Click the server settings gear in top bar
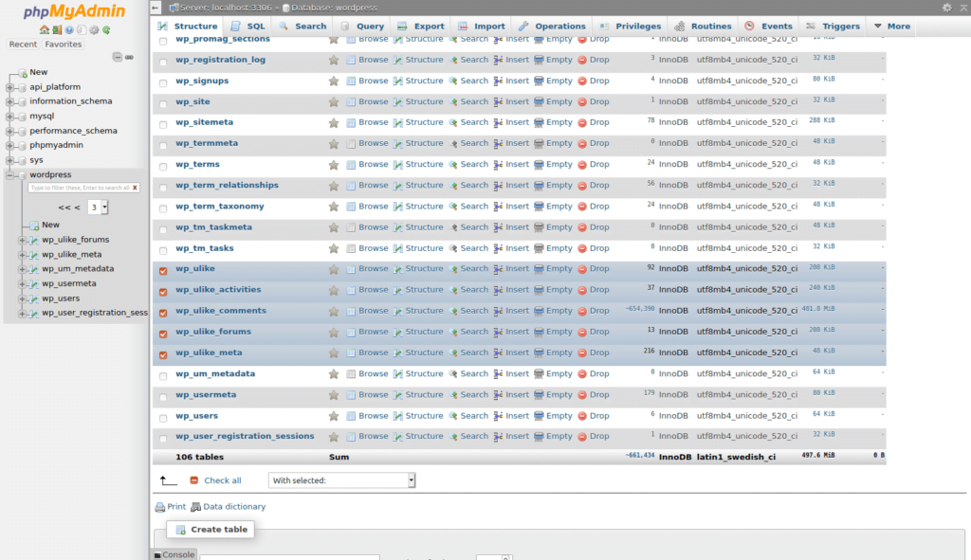 click(946, 7)
